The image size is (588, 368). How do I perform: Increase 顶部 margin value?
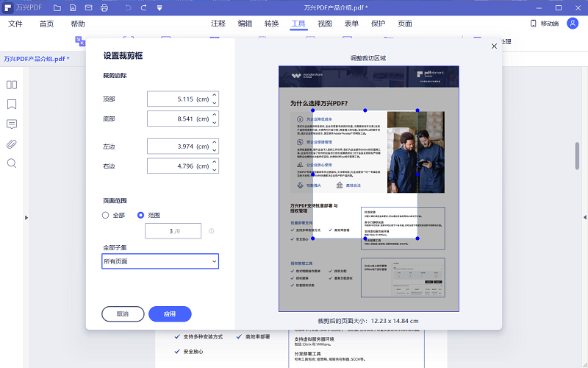click(214, 95)
